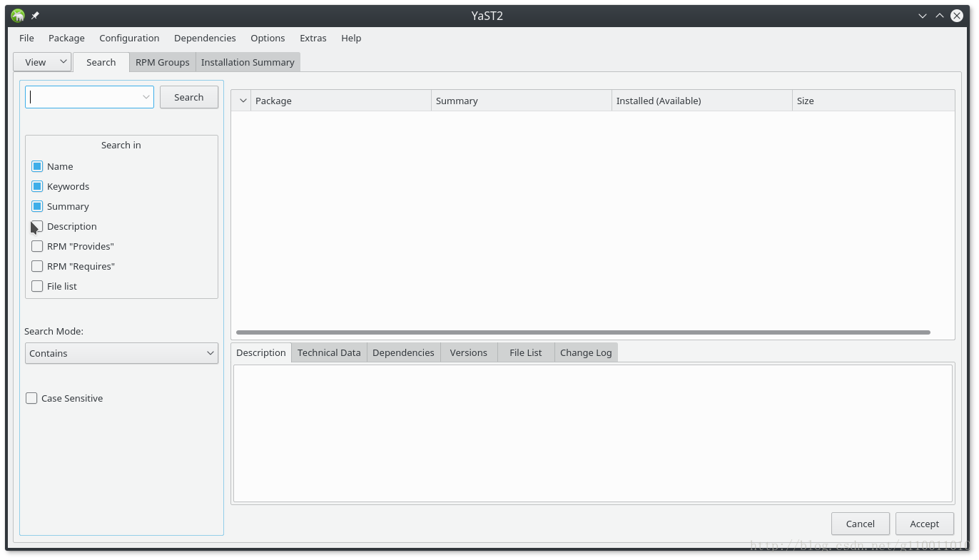979x560 pixels.
Task: Sort by Package column header
Action: 341,101
